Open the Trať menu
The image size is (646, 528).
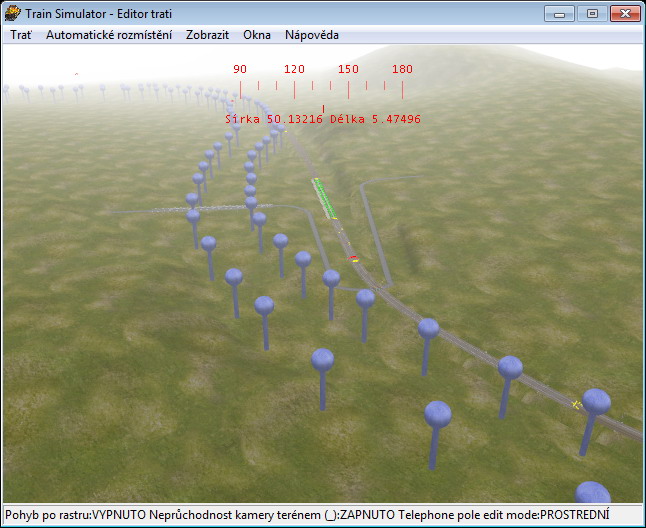[21, 35]
